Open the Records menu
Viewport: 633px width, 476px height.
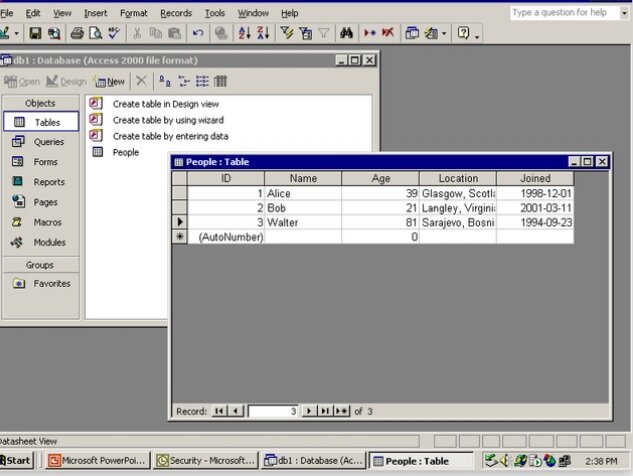click(176, 13)
